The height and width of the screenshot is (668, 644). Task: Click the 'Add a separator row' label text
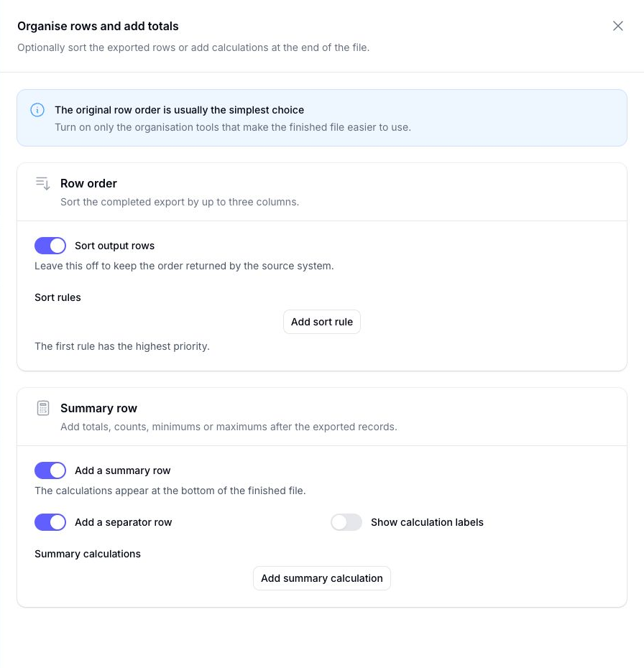click(x=123, y=522)
